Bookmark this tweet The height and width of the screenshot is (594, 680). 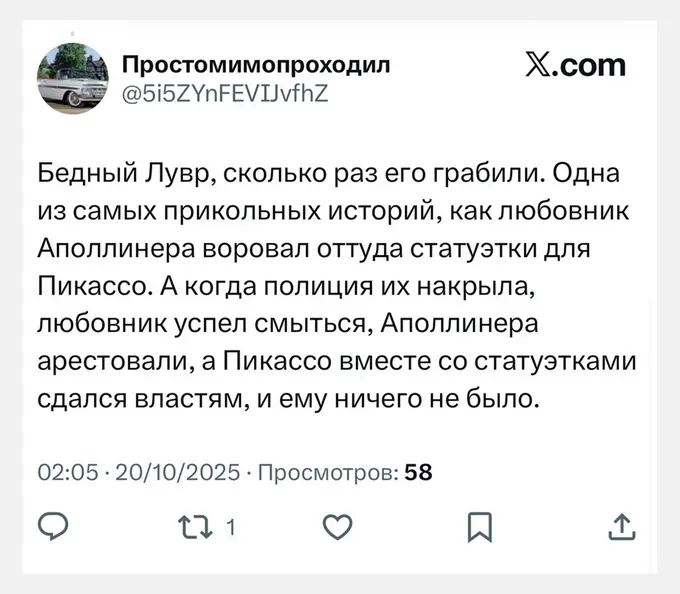point(480,525)
